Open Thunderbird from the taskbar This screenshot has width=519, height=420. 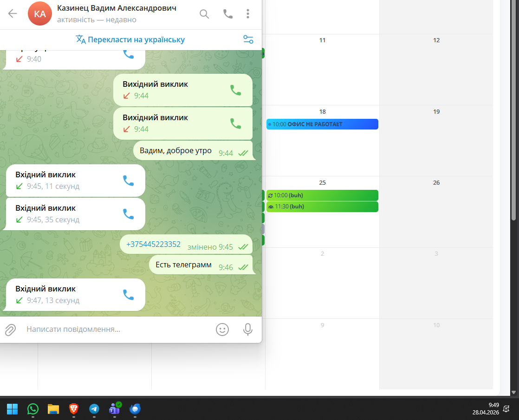coord(135,409)
